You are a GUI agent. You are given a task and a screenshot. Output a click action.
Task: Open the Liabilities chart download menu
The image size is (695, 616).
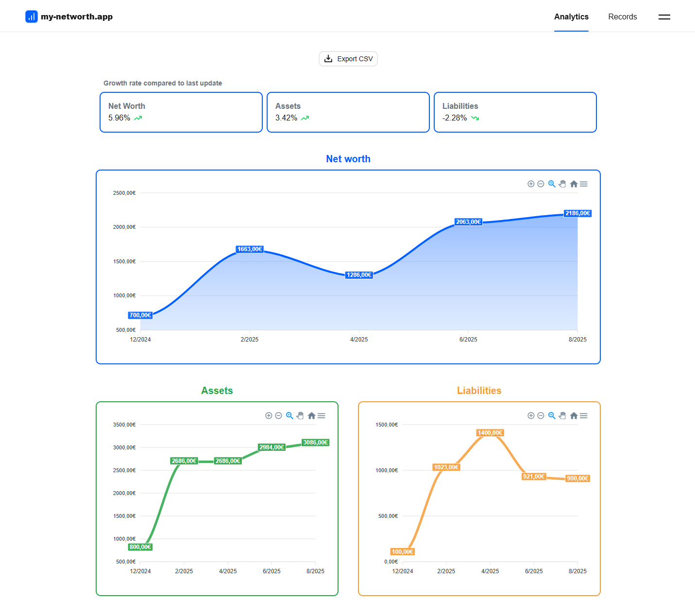click(x=584, y=416)
